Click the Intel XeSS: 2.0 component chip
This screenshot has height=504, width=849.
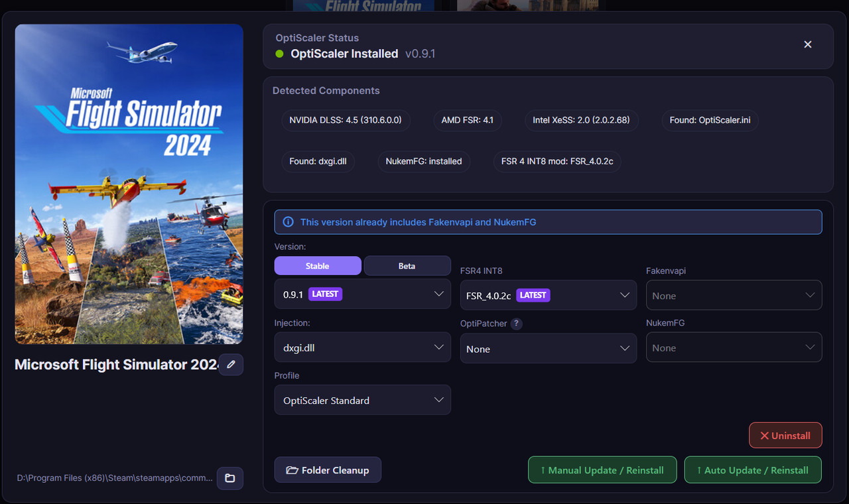581,121
